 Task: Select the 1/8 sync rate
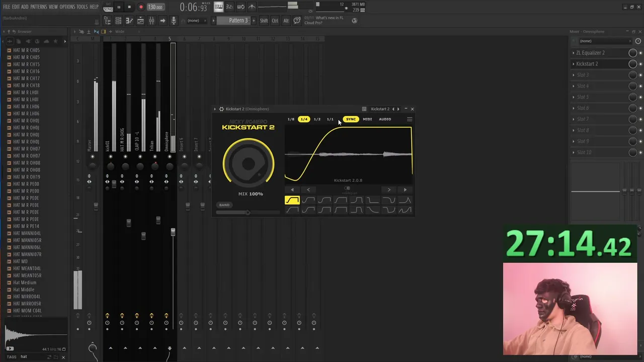point(291,119)
